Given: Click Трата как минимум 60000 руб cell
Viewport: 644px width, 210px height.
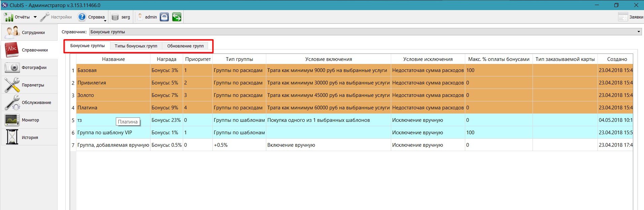Looking at the screenshot, I should point(329,108).
